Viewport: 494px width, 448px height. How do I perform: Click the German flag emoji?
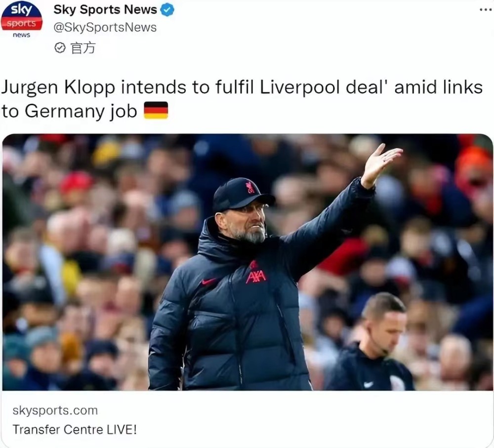click(x=156, y=111)
